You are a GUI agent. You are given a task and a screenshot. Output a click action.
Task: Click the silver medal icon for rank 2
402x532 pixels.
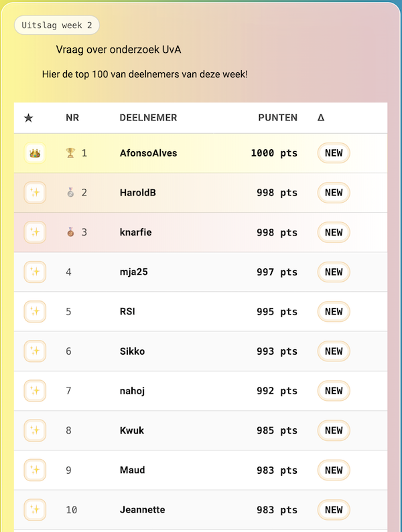pos(70,193)
